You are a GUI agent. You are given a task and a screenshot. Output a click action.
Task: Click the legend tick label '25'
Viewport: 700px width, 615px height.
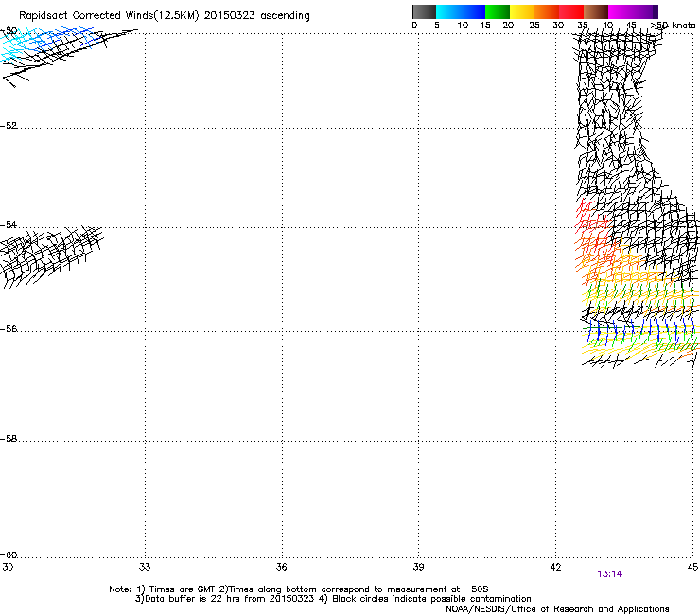click(534, 26)
